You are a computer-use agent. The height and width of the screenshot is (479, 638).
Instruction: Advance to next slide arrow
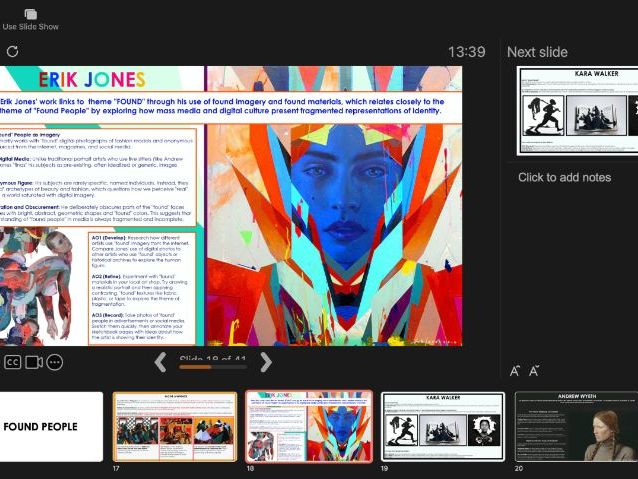click(266, 362)
